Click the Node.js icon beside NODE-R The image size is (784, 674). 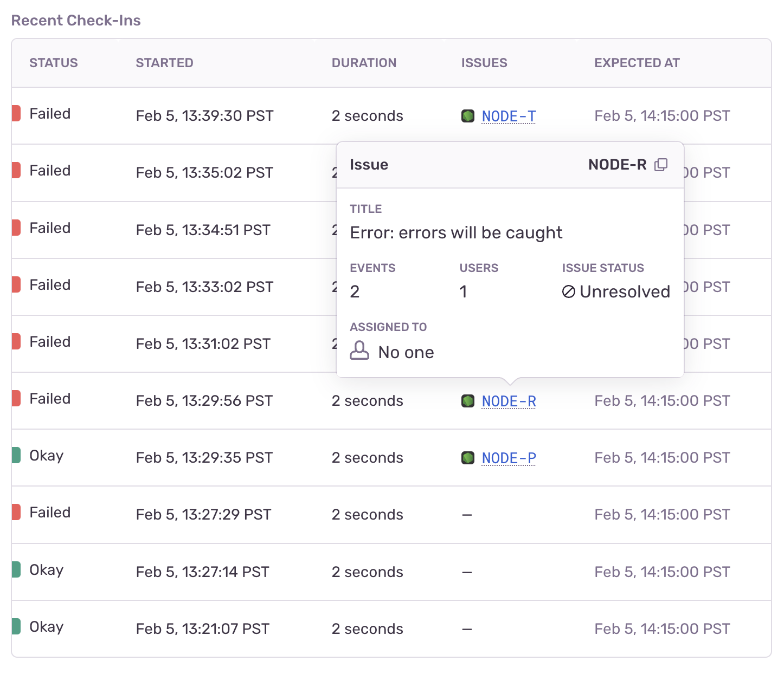tap(468, 401)
